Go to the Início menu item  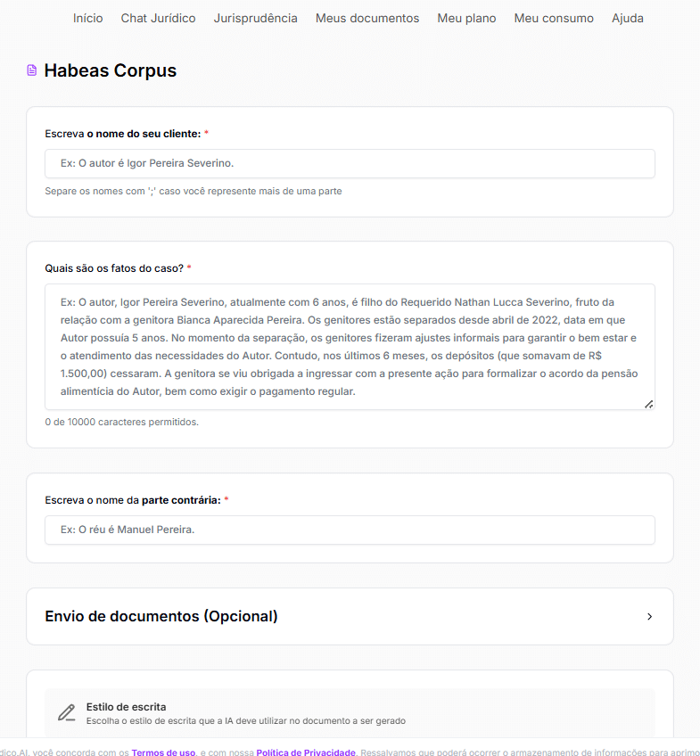[x=88, y=18]
